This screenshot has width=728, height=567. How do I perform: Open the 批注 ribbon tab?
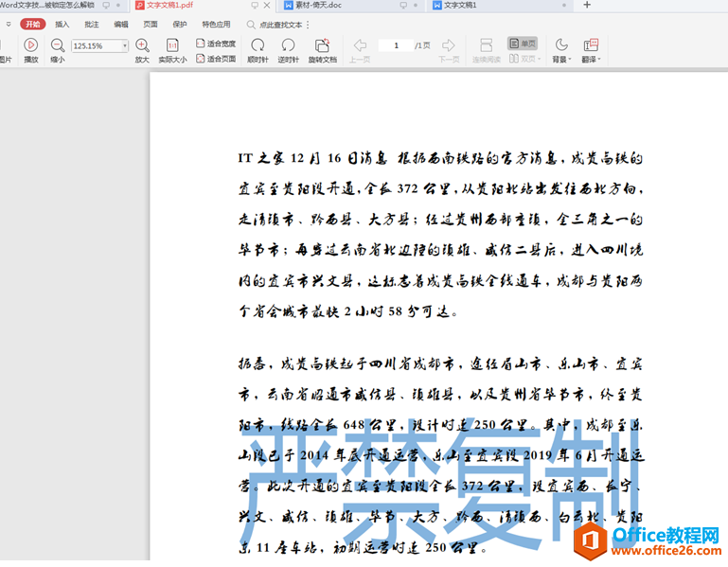(x=92, y=25)
